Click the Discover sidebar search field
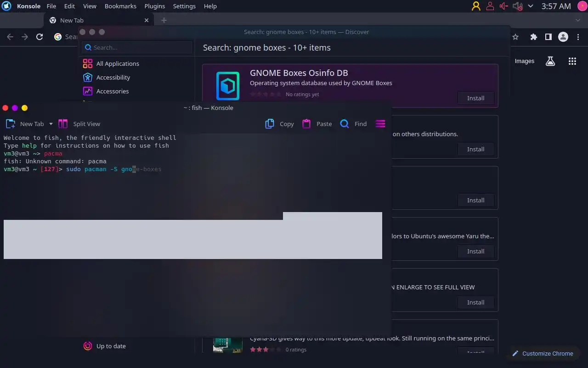Image resolution: width=588 pixels, height=368 pixels. 137,47
